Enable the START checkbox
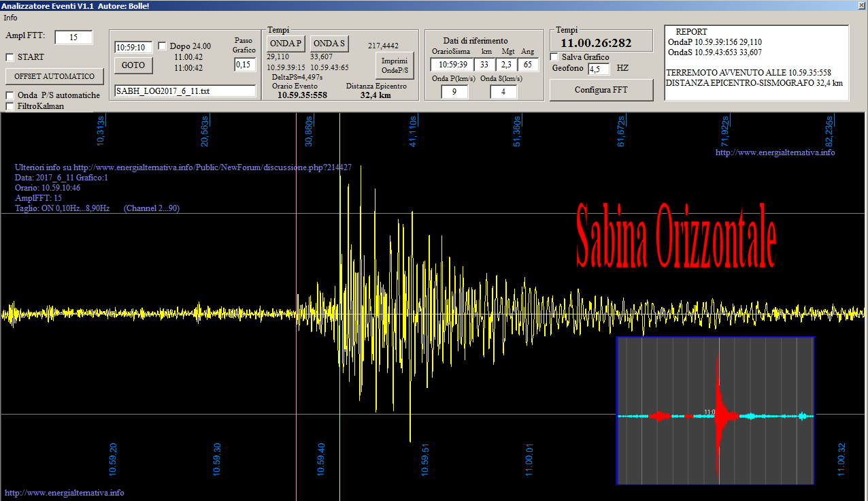868x501 pixels. pos(10,57)
